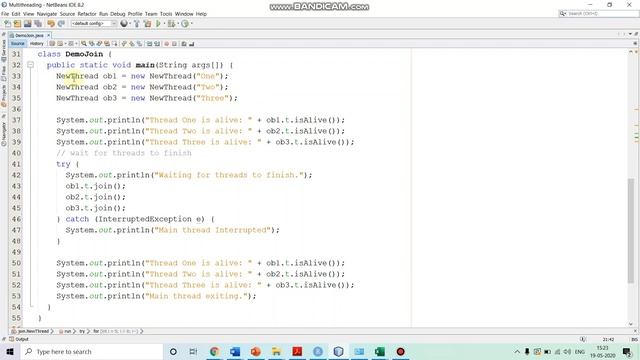Click 'ob1.t.join();' on line 43
This screenshot has width=640, height=360.
(x=96, y=186)
